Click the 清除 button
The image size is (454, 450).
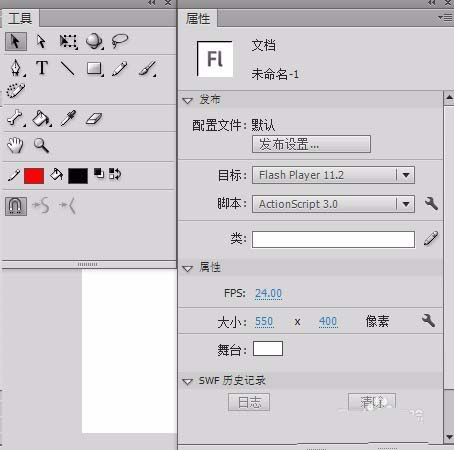[372, 402]
